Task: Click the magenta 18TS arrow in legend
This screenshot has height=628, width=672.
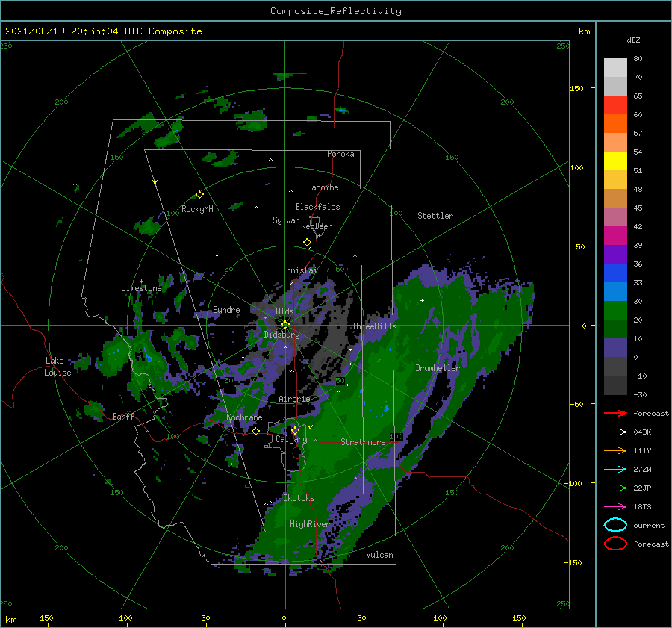Action: pos(615,507)
